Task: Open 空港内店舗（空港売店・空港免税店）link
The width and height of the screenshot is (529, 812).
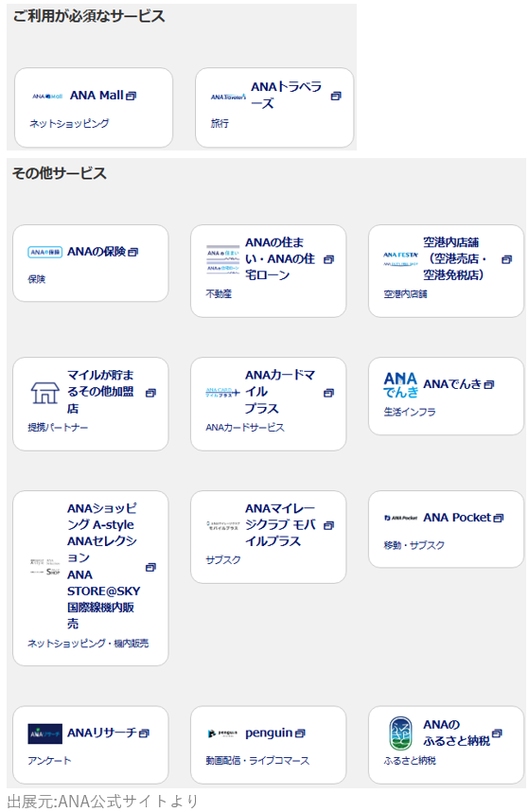Action: tap(455, 258)
